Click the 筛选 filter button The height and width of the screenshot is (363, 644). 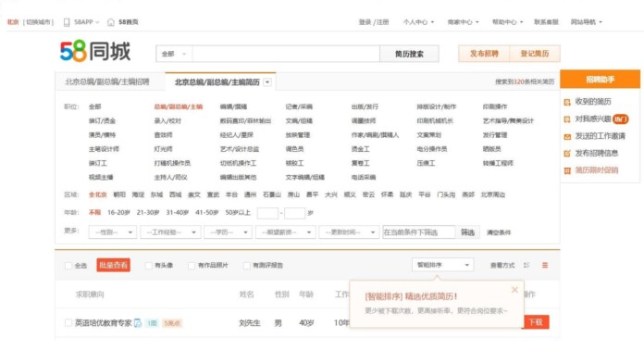467,232
